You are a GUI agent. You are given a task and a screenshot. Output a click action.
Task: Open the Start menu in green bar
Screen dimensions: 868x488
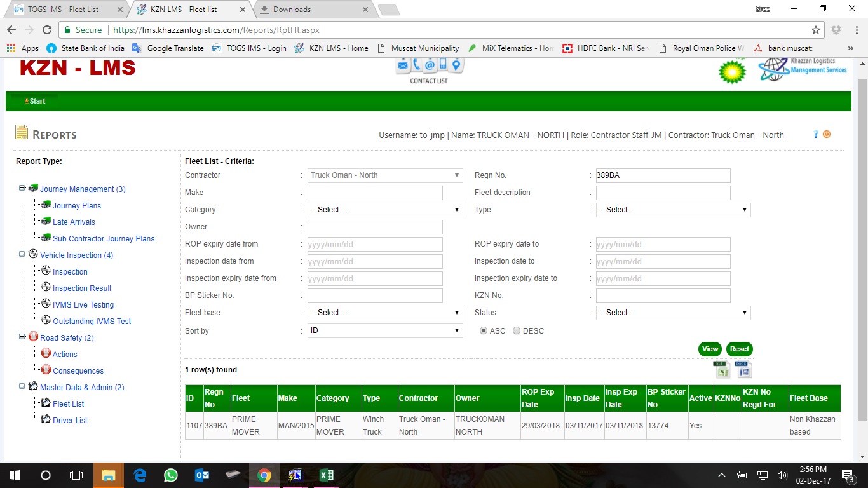(x=36, y=101)
